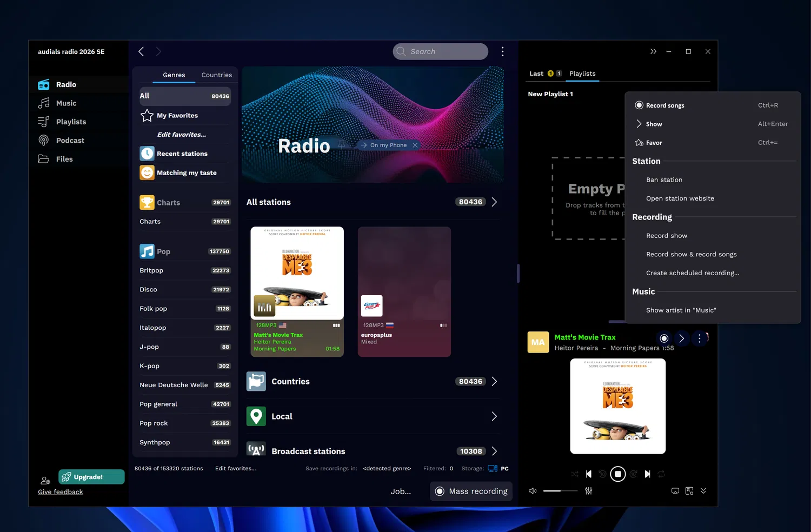Open the detected genre save location dropdown
Screen dimensions: 811x532
387,468
